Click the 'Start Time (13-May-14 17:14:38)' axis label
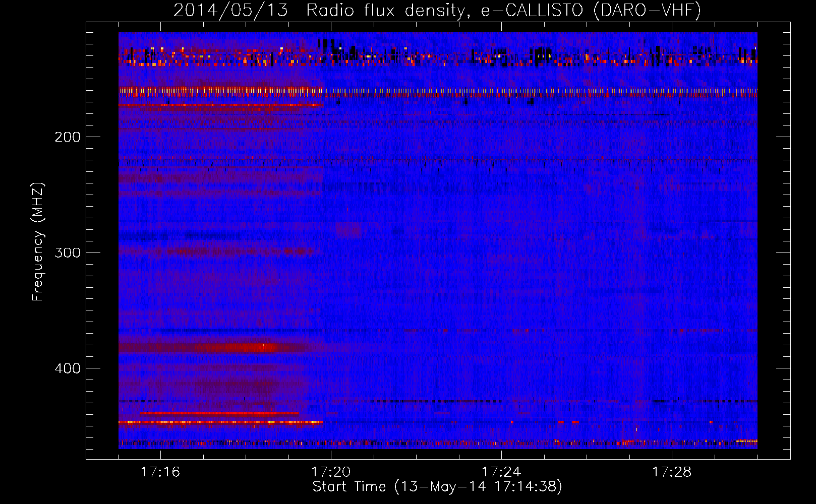This screenshot has height=504, width=816. click(x=437, y=487)
